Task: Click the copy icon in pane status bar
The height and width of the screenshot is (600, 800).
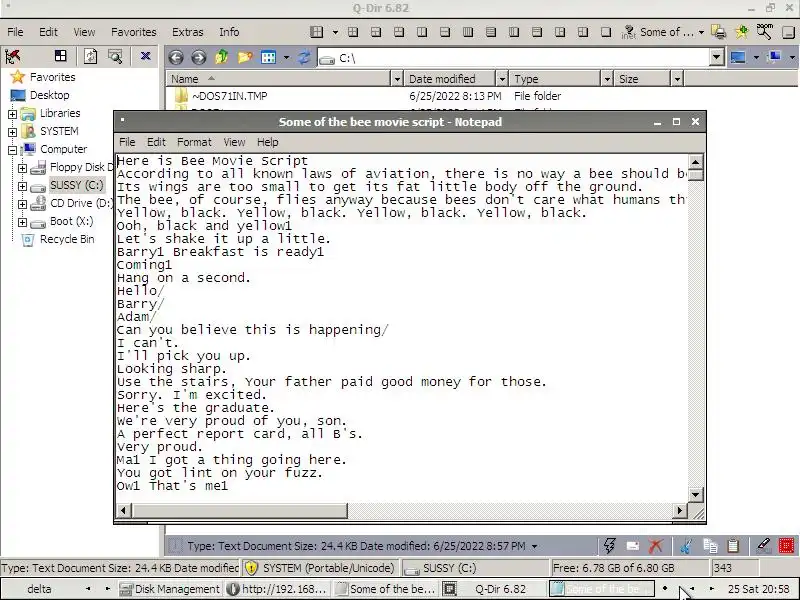Action: tap(710, 546)
